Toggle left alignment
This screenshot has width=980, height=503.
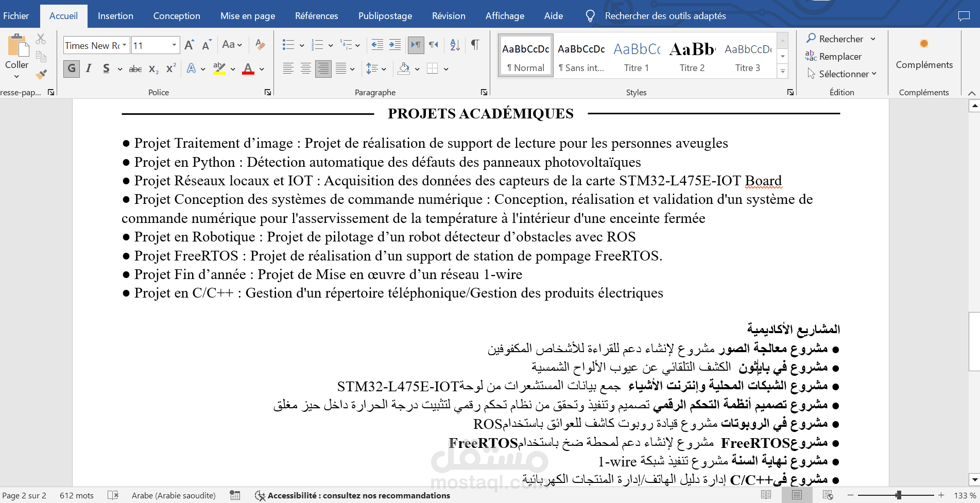tap(288, 68)
